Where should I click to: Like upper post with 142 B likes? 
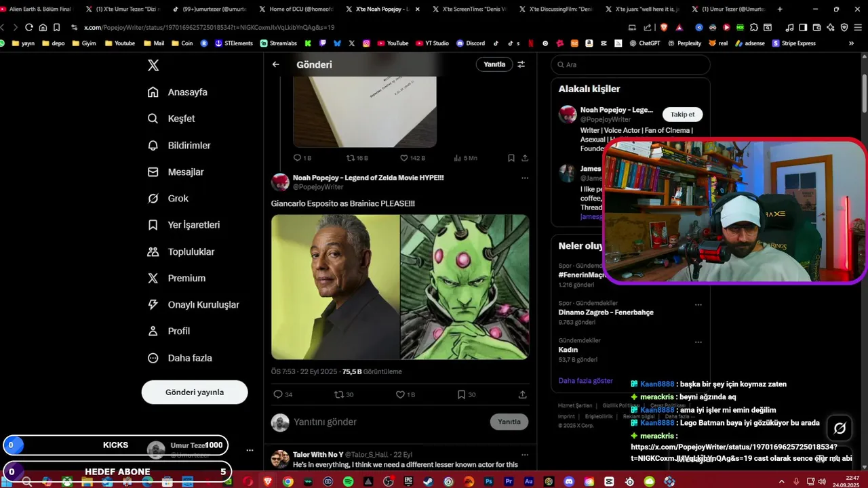tap(412, 158)
